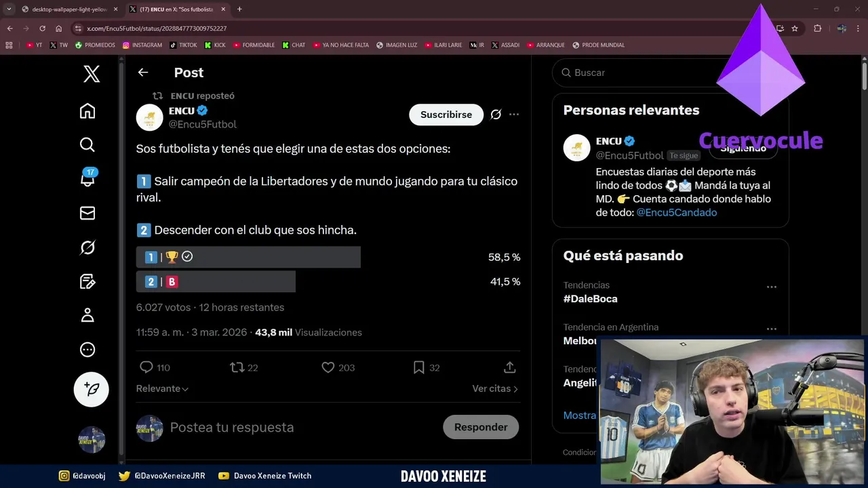The height and width of the screenshot is (488, 868).
Task: Go to browser home page icon
Action: tap(58, 28)
